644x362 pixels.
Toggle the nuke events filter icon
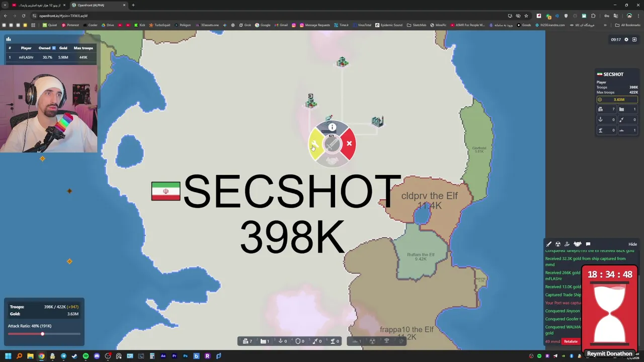pos(558,244)
